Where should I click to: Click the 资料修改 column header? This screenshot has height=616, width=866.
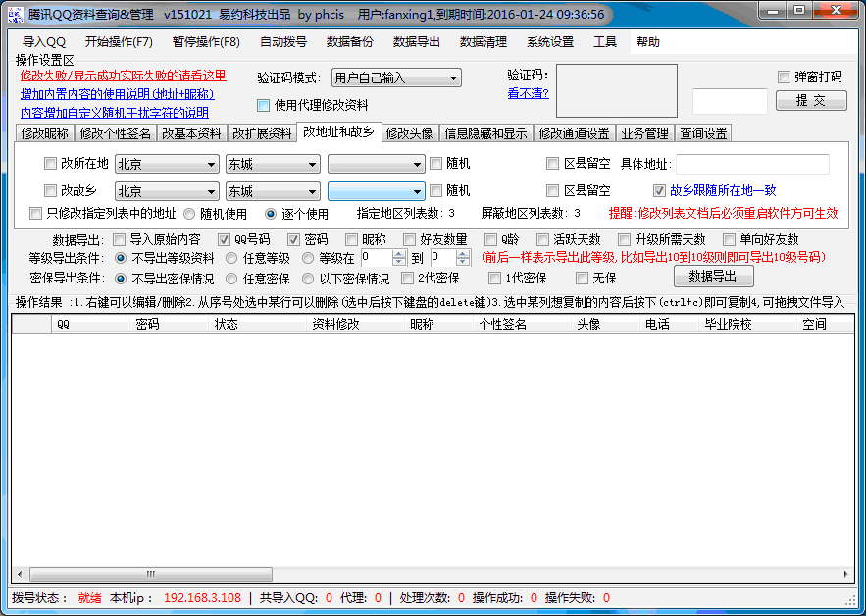(355, 324)
